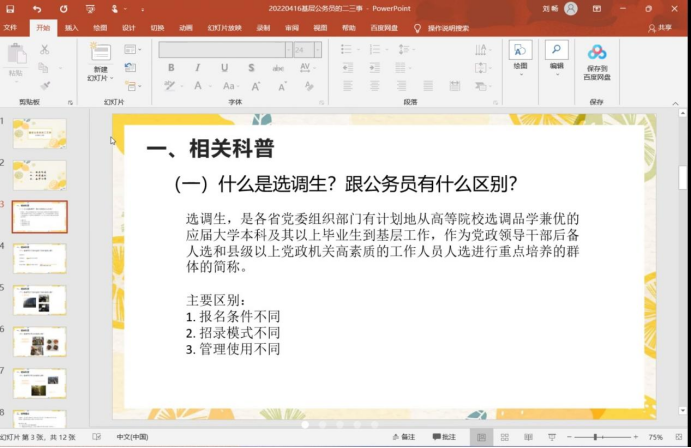Image resolution: width=691 pixels, height=448 pixels.
Task: Toggle bold formatting button
Action: click(171, 68)
